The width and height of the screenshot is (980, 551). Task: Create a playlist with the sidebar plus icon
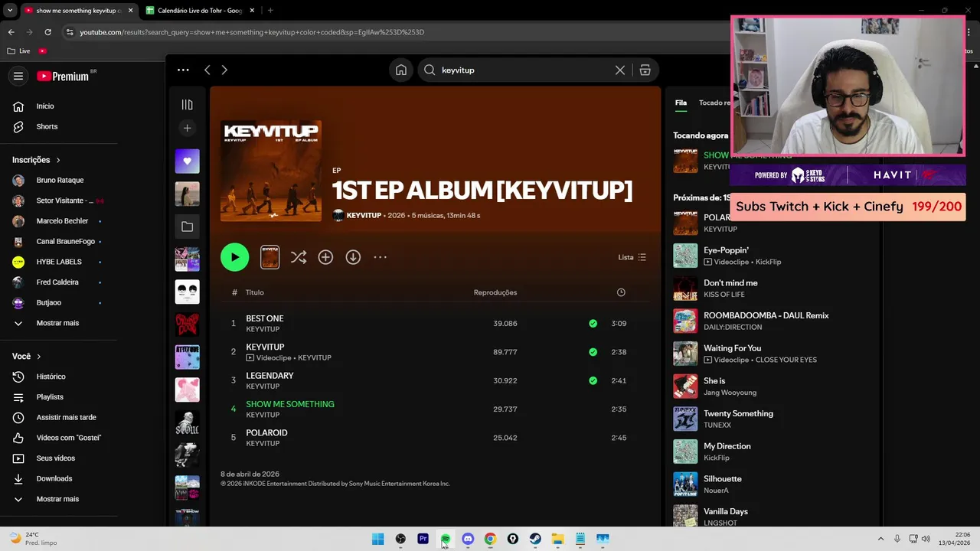point(187,128)
